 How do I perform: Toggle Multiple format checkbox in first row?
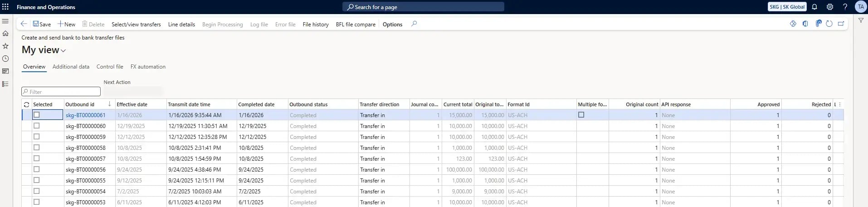click(581, 115)
